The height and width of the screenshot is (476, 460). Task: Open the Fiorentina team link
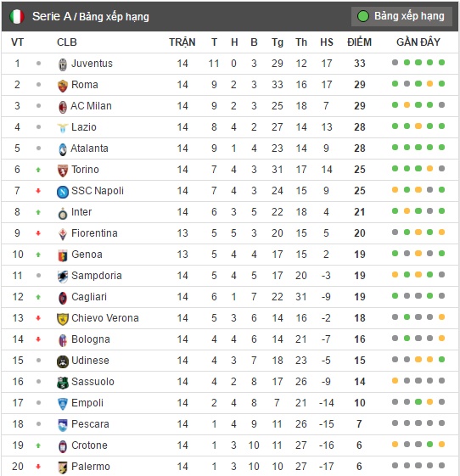(94, 233)
